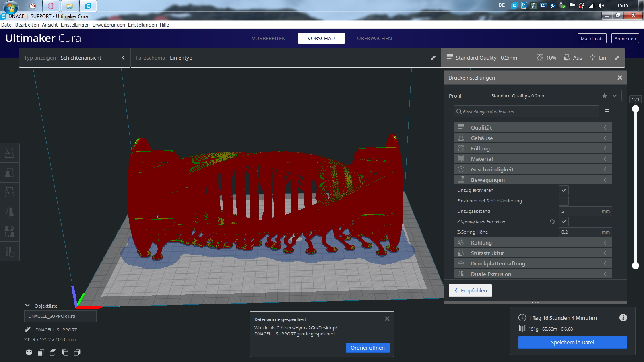Image resolution: width=644 pixels, height=362 pixels.
Task: Open the settings visibility hamburger menu
Action: tap(607, 111)
